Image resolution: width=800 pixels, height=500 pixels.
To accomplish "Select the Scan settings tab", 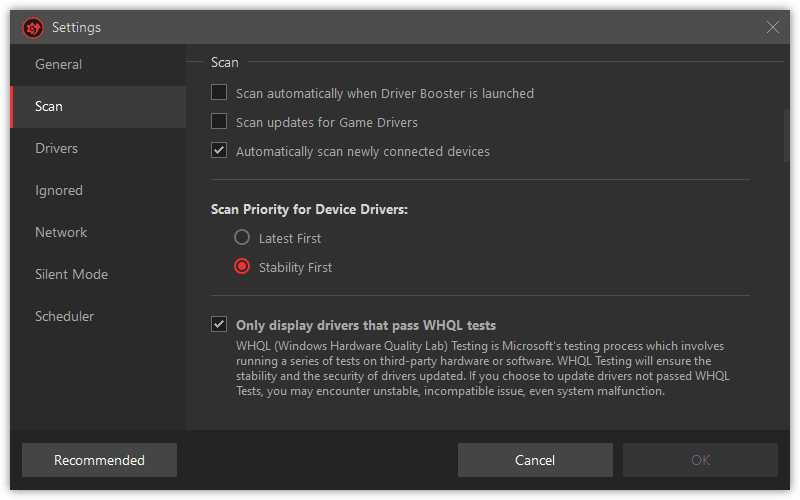I will (98, 107).
